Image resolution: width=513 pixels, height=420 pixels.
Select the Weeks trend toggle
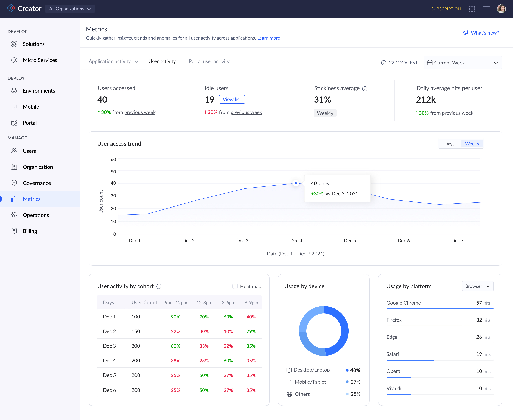pyautogui.click(x=472, y=144)
